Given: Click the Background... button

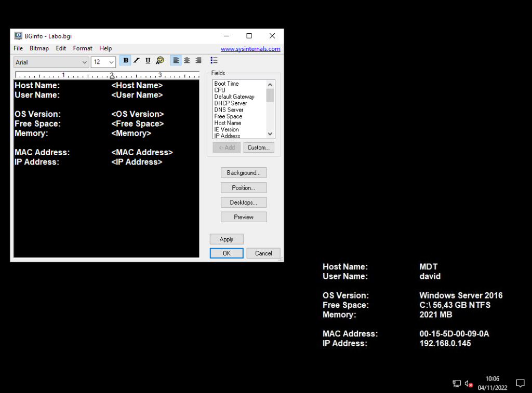Looking at the screenshot, I should coord(244,172).
